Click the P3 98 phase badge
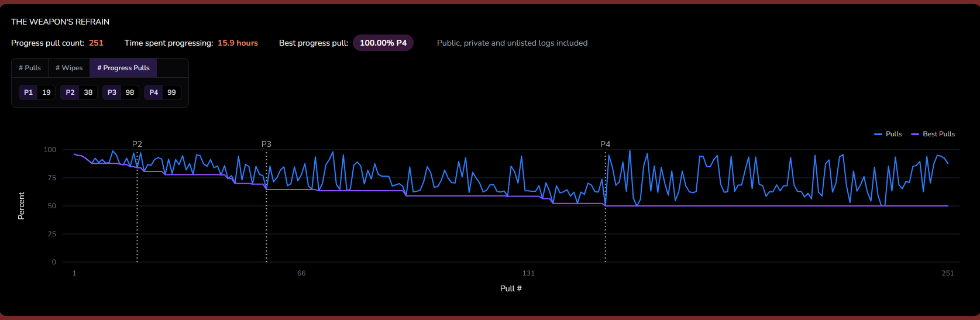 (x=121, y=92)
